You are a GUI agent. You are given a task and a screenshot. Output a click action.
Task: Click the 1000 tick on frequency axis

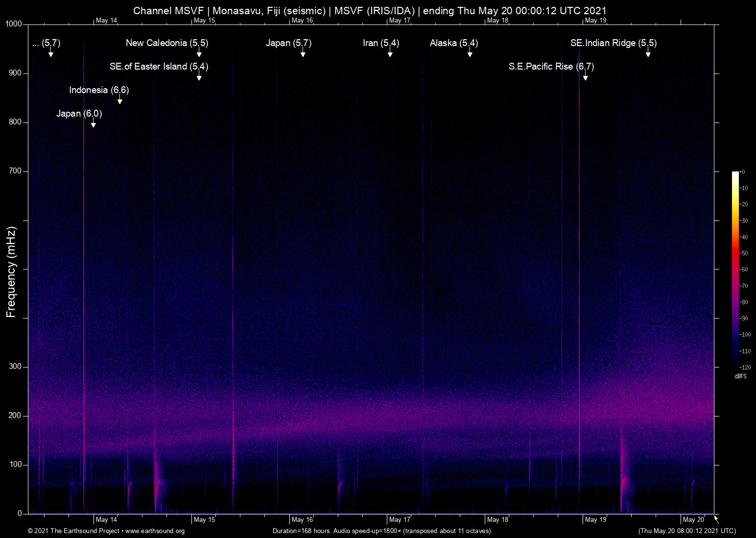13,24
